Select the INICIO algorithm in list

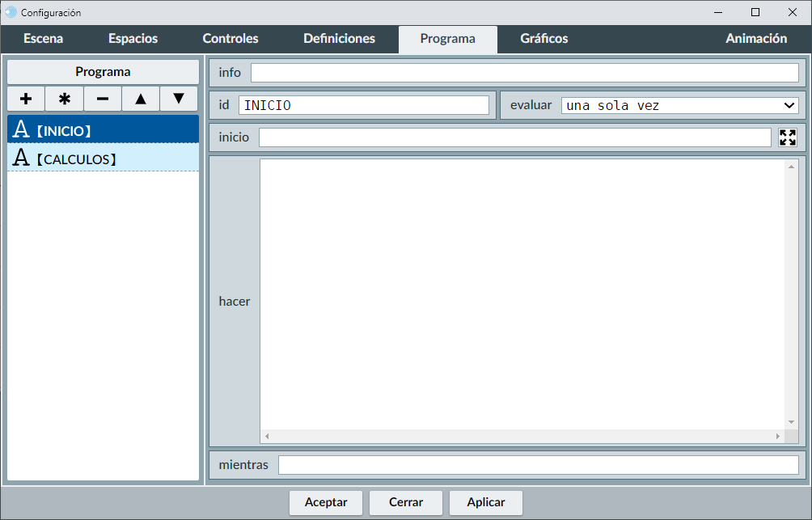[103, 129]
